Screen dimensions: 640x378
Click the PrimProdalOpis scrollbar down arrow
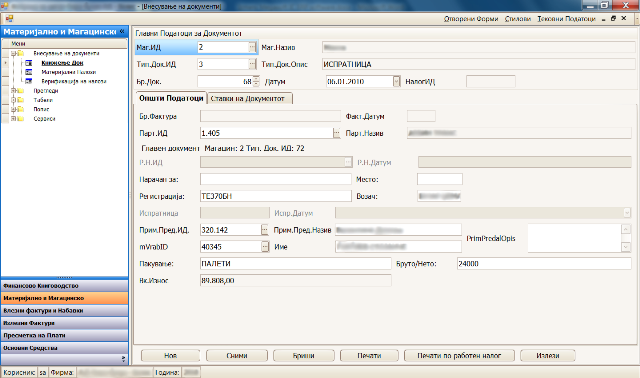pyautogui.click(x=626, y=247)
